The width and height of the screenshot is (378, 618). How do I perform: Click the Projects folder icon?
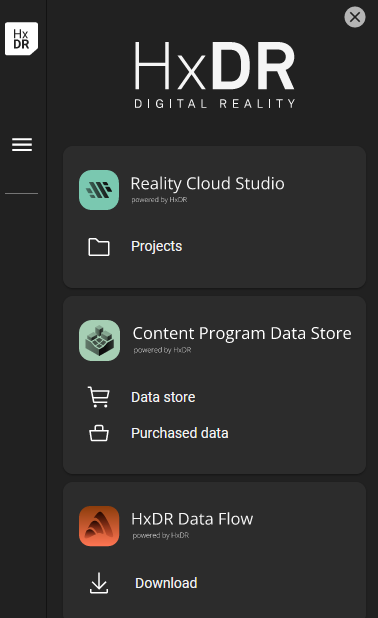[x=99, y=247]
